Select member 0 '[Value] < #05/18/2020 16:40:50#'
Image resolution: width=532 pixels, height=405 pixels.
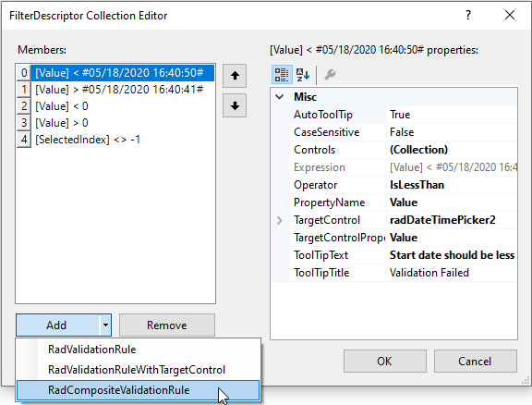tap(115, 73)
